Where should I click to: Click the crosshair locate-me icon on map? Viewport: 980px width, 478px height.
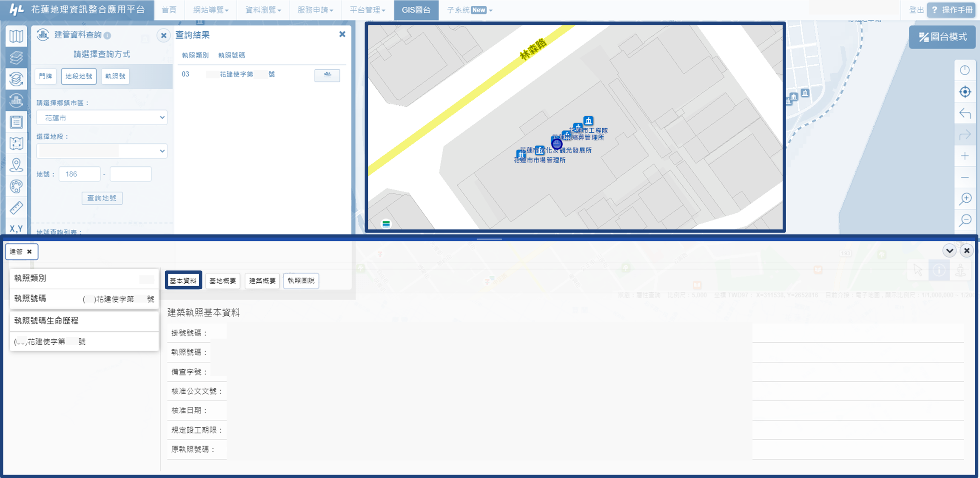coord(965,92)
